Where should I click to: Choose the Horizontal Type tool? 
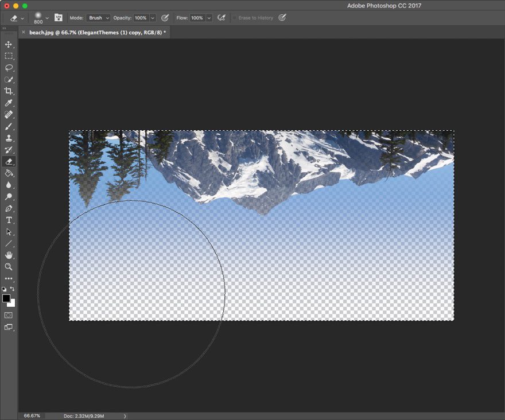[x=9, y=220]
